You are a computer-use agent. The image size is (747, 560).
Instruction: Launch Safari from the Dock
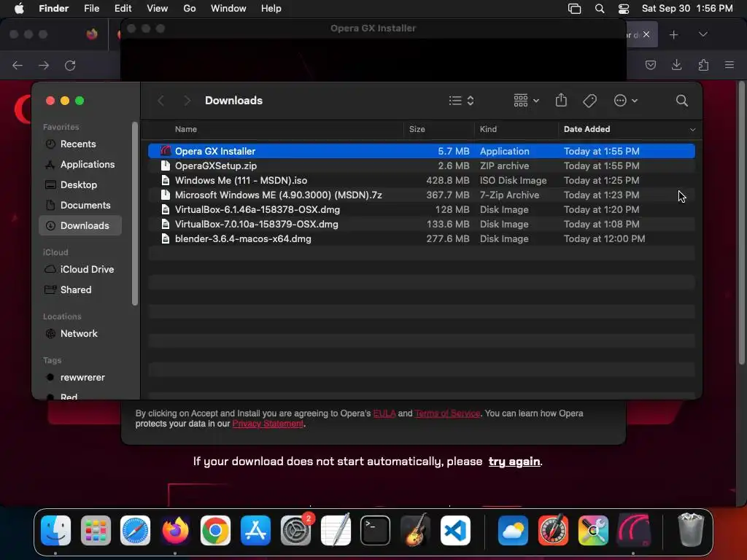click(135, 530)
